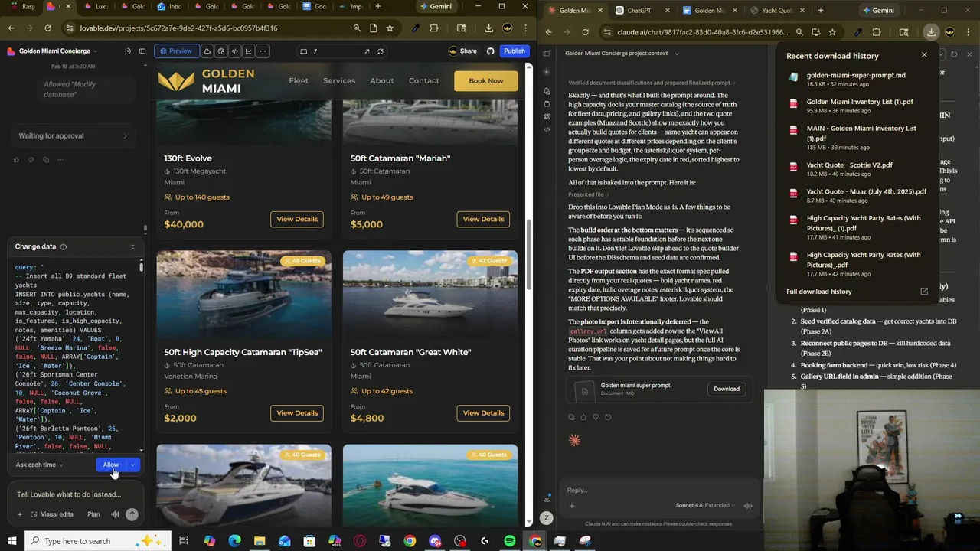Expand the Waiting for approval row
The height and width of the screenshot is (551, 980).
[x=73, y=136]
